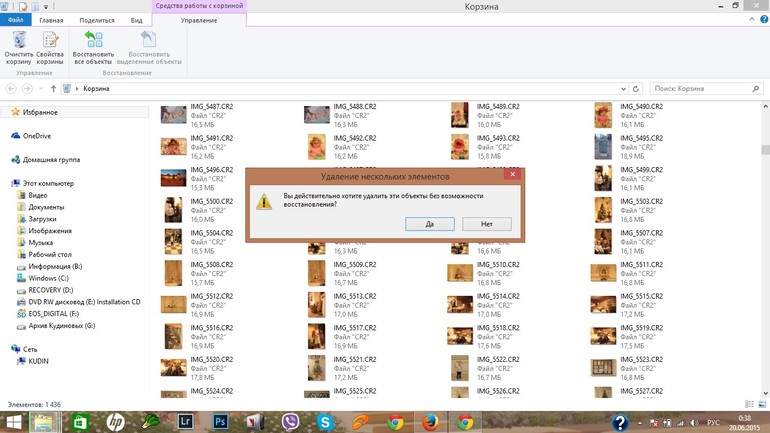
Task: Launch Photoshop from the taskbar
Action: pos(220,422)
